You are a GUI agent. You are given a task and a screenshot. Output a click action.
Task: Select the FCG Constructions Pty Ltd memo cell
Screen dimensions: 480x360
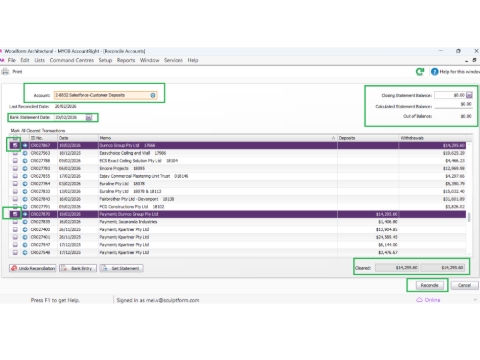[x=218, y=207]
